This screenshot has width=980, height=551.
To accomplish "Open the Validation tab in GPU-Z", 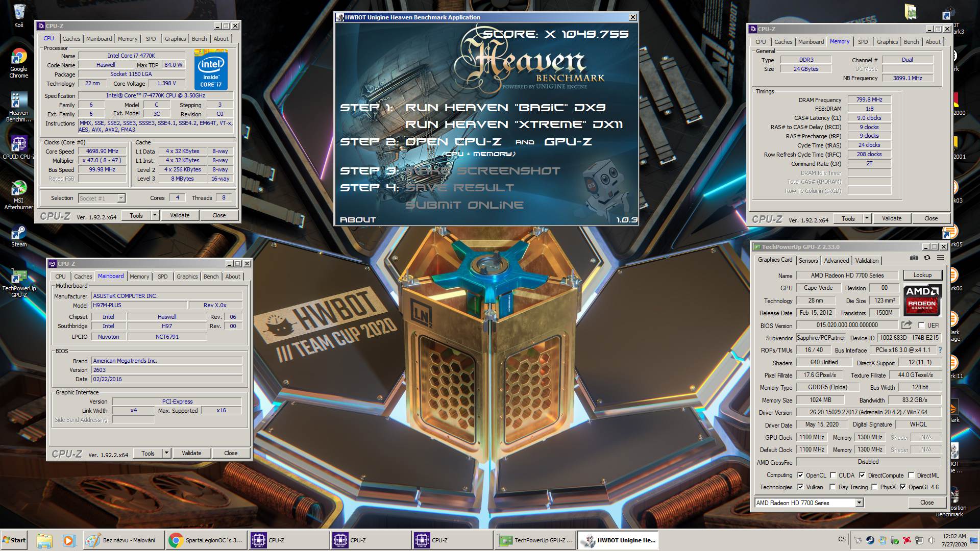I will pos(867,260).
